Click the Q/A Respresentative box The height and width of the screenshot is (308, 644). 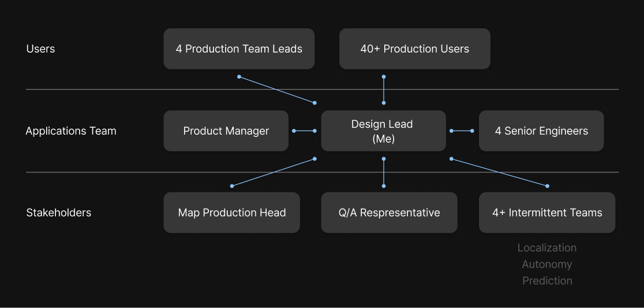click(x=389, y=213)
